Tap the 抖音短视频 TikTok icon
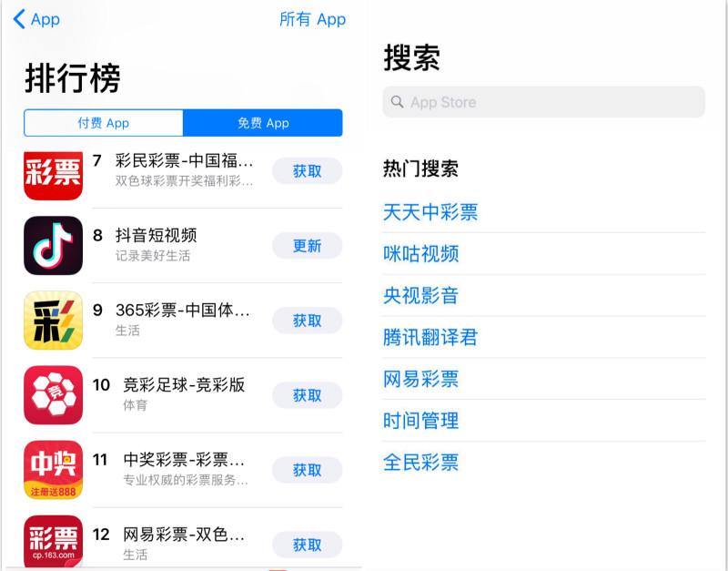This screenshot has width=728, height=571. (53, 246)
